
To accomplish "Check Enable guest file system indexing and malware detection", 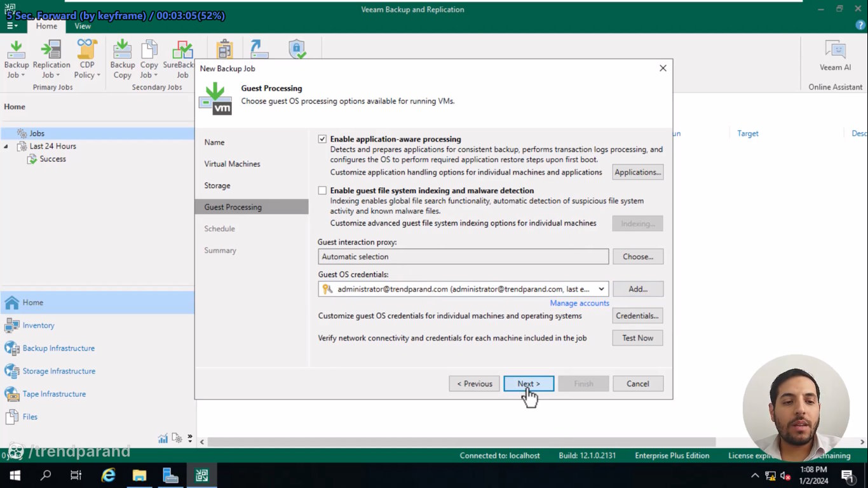I will 322,191.
